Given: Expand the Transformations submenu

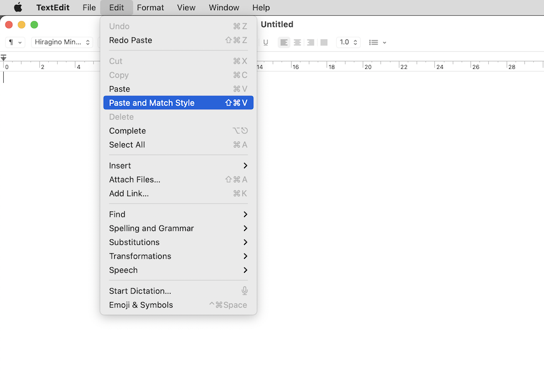Looking at the screenshot, I should (x=178, y=256).
